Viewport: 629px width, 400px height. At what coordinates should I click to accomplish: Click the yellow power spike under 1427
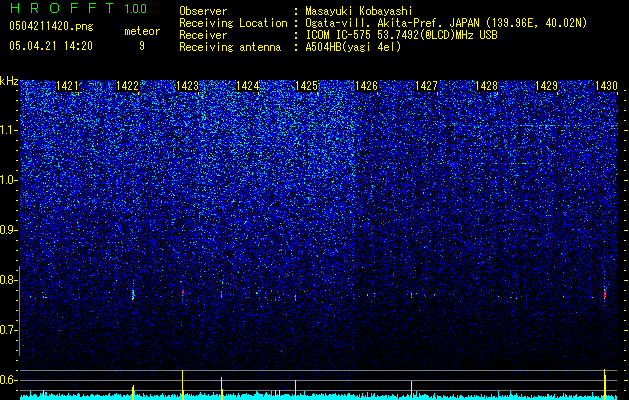(411, 390)
